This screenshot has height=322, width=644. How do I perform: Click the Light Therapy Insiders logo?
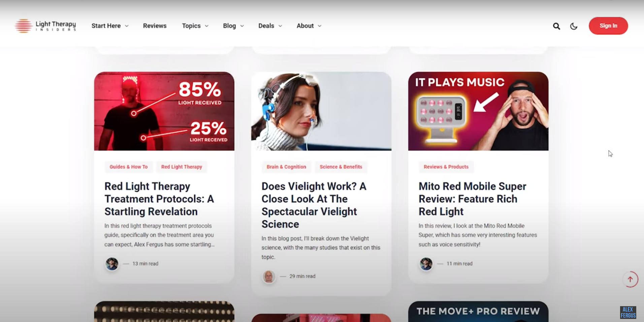click(46, 26)
